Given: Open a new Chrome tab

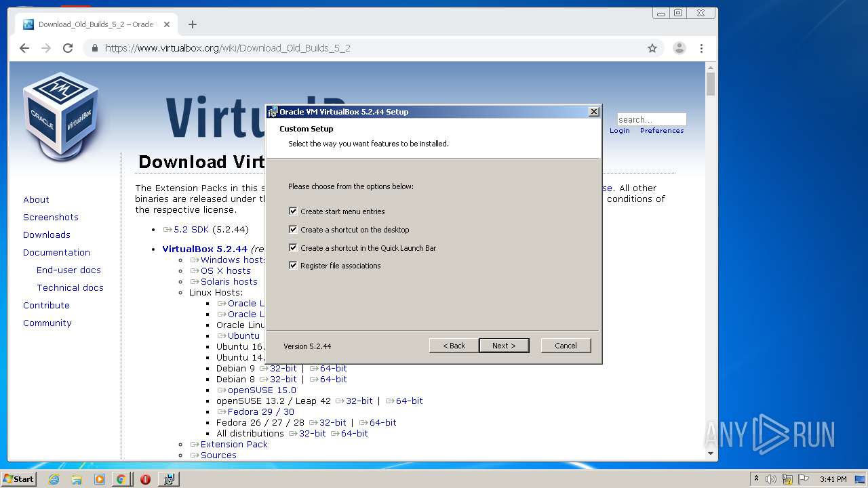Looking at the screenshot, I should point(193,24).
